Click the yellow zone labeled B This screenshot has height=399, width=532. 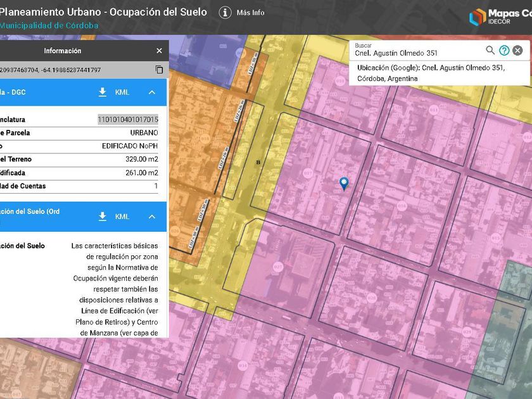pyautogui.click(x=258, y=162)
